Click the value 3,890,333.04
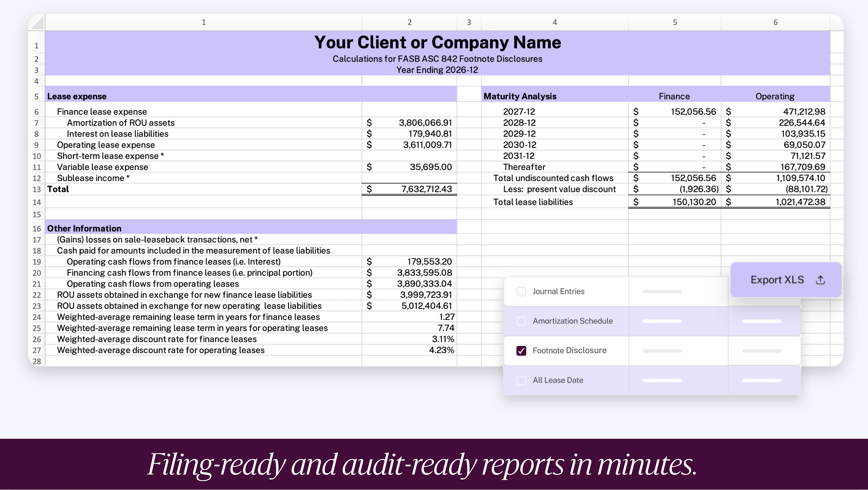This screenshot has height=490, width=868. (424, 284)
